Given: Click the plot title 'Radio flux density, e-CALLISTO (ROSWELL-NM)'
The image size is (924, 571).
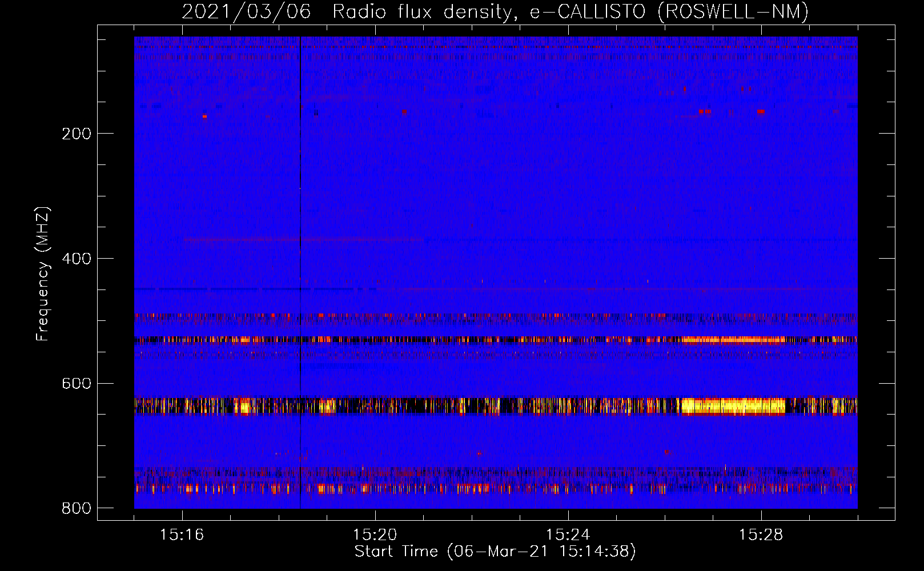Looking at the screenshot, I should pyautogui.click(x=571, y=11).
